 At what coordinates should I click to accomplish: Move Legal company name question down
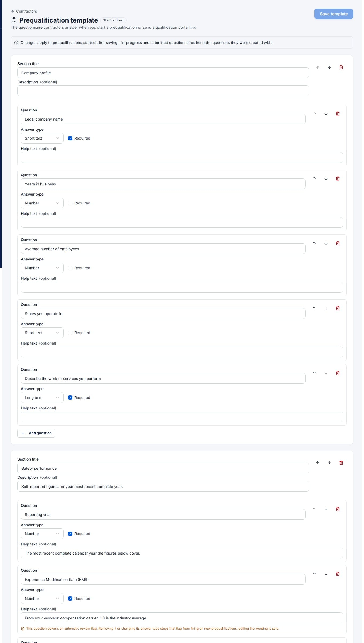click(326, 114)
